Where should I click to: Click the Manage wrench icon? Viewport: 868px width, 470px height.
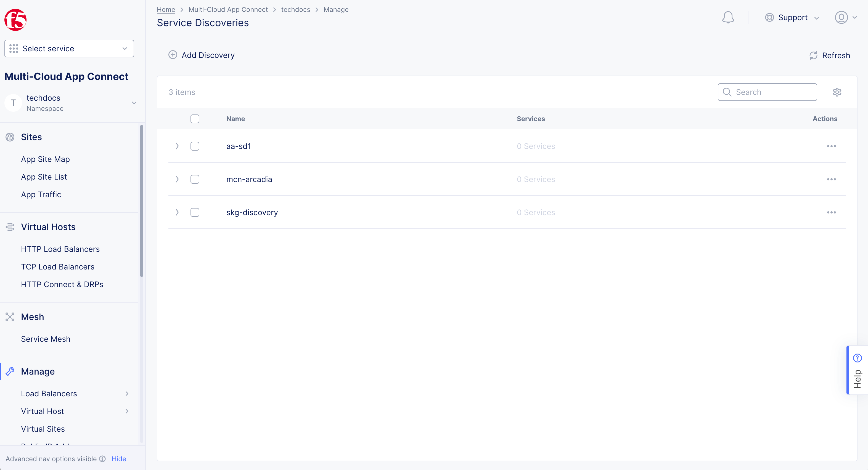10,371
